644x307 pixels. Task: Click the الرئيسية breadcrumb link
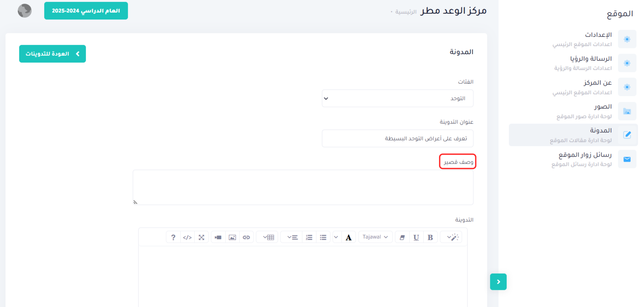pyautogui.click(x=405, y=12)
